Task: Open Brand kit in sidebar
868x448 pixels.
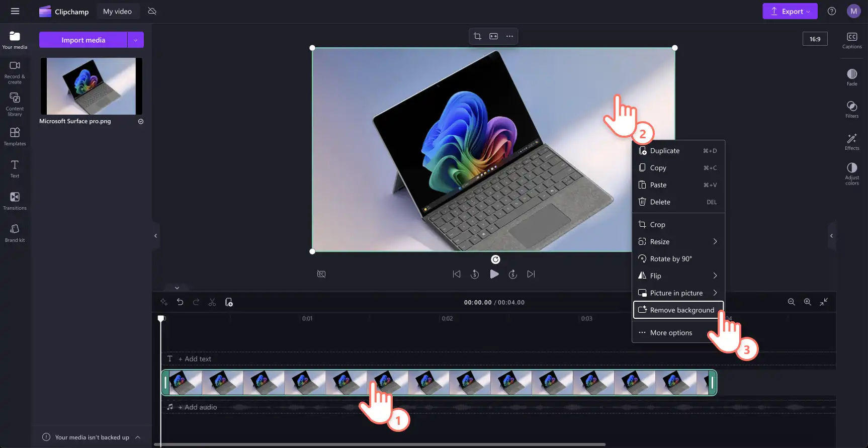Action: (x=15, y=233)
